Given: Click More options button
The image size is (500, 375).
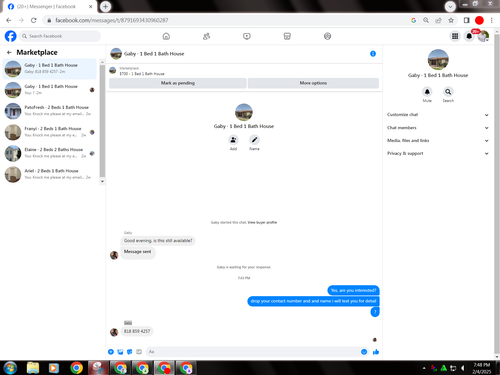Looking at the screenshot, I should [x=313, y=83].
